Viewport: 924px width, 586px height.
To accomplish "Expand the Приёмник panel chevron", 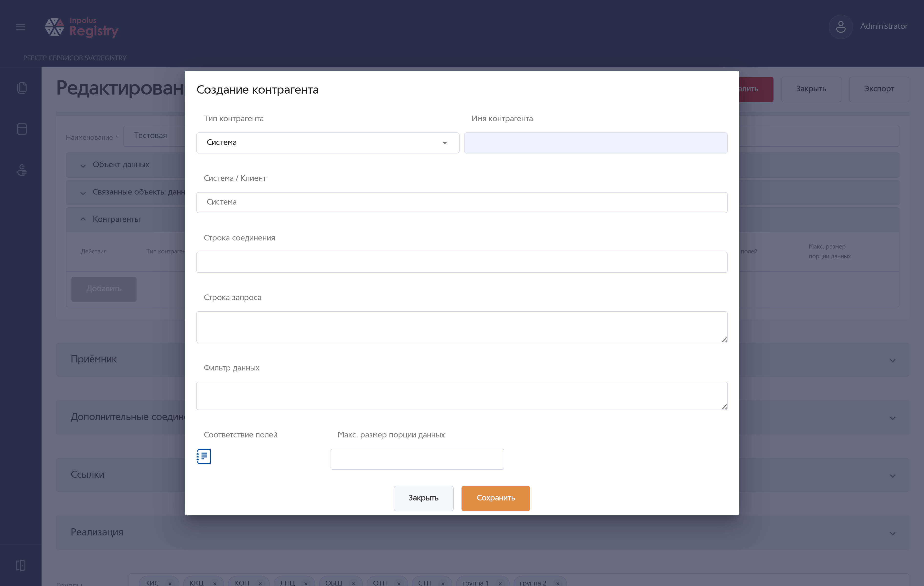I will [x=892, y=361].
